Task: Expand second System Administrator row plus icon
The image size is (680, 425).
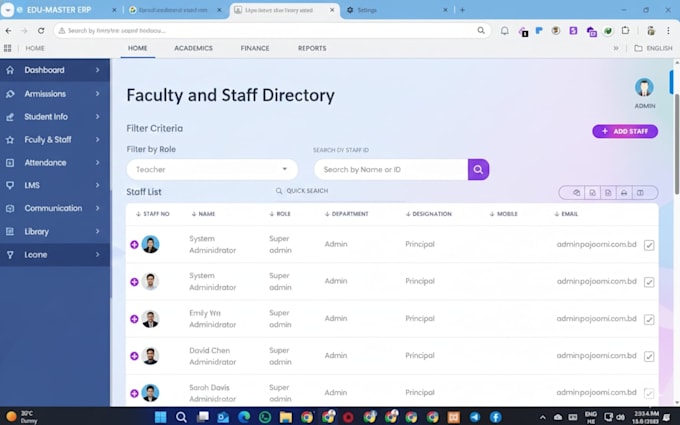Action: (x=134, y=282)
